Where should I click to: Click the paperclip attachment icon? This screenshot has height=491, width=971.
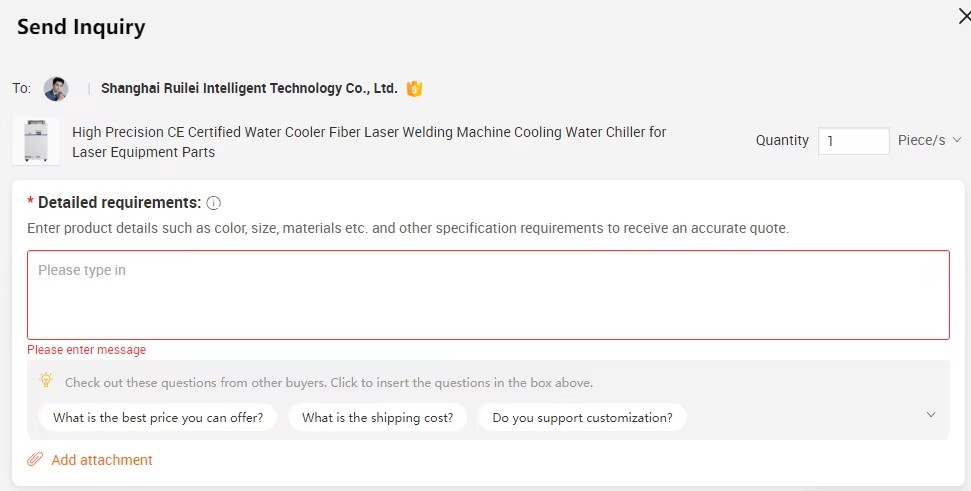[35, 459]
